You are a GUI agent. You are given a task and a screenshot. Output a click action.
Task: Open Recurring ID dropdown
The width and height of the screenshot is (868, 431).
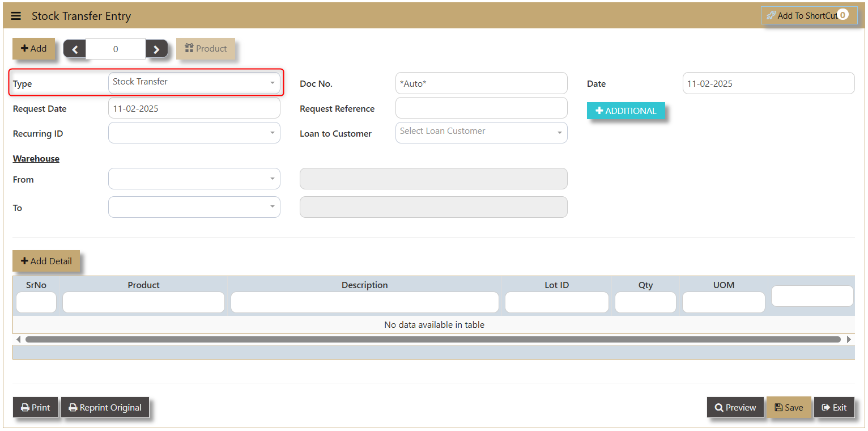coord(194,133)
